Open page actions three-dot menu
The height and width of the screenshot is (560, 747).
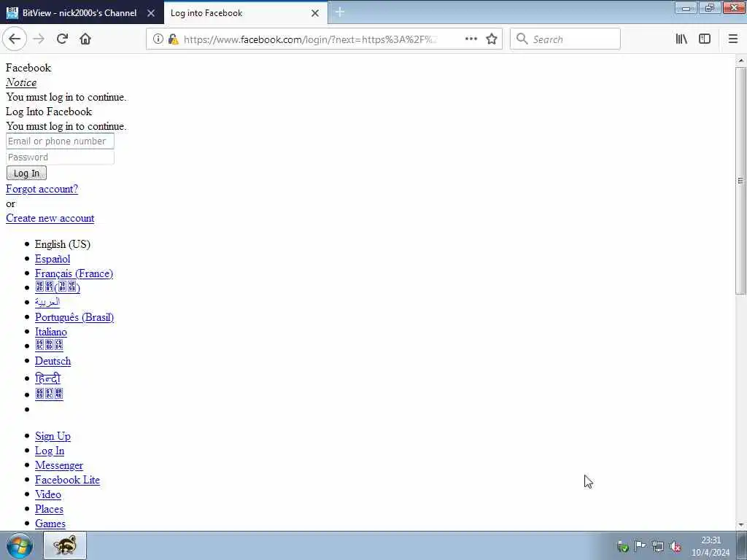(471, 39)
